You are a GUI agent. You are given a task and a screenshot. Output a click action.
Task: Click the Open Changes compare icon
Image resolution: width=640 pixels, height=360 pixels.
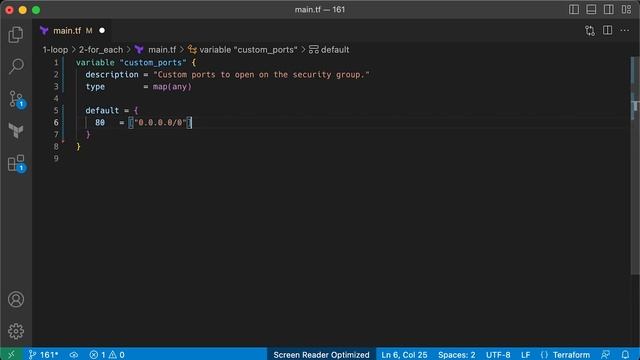point(589,31)
